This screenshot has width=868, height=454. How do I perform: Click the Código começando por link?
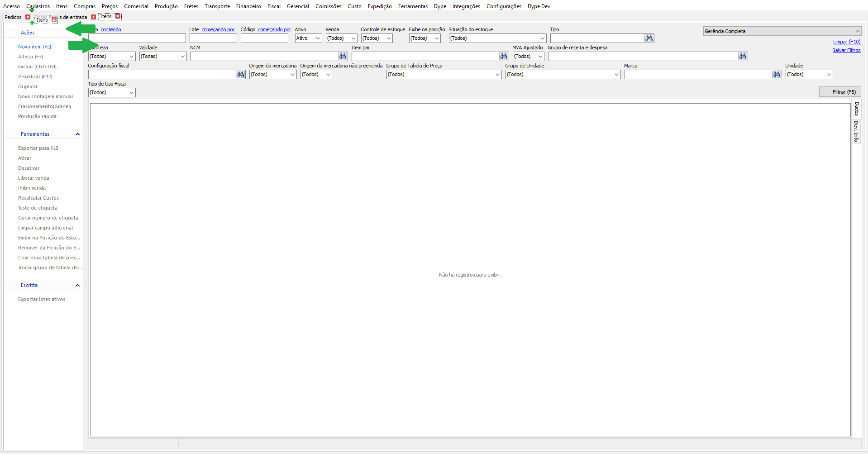click(275, 29)
